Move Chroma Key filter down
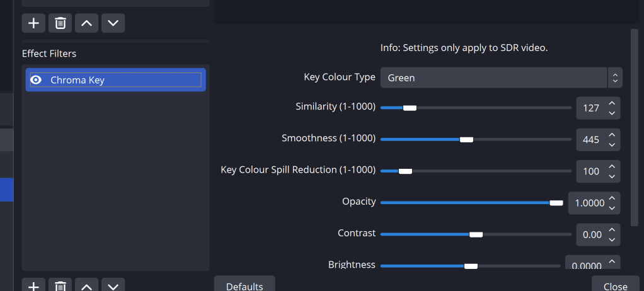 [x=113, y=285]
